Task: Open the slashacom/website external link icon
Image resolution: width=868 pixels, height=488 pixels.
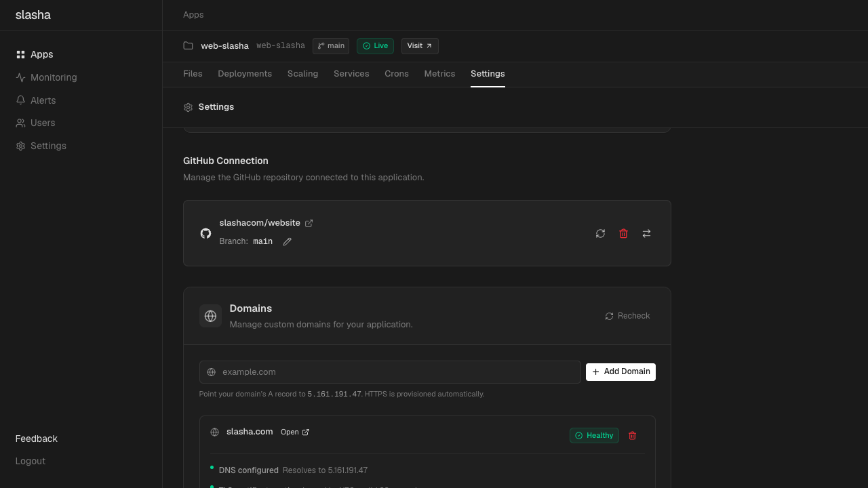Action: point(309,223)
